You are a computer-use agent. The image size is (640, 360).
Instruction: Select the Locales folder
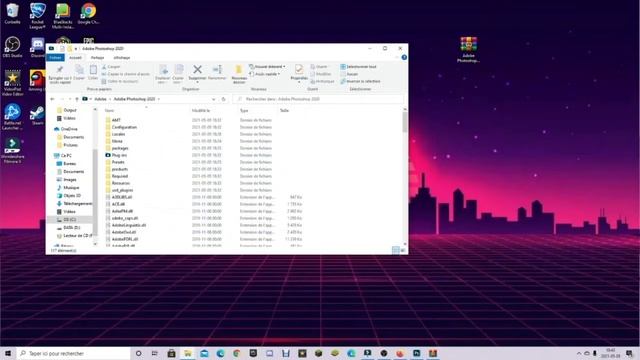[x=118, y=134]
